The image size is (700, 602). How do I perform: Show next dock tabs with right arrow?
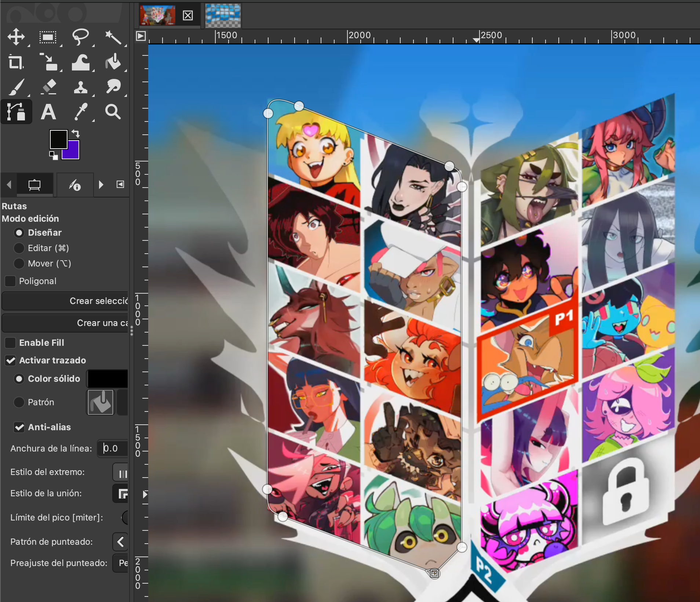[101, 184]
